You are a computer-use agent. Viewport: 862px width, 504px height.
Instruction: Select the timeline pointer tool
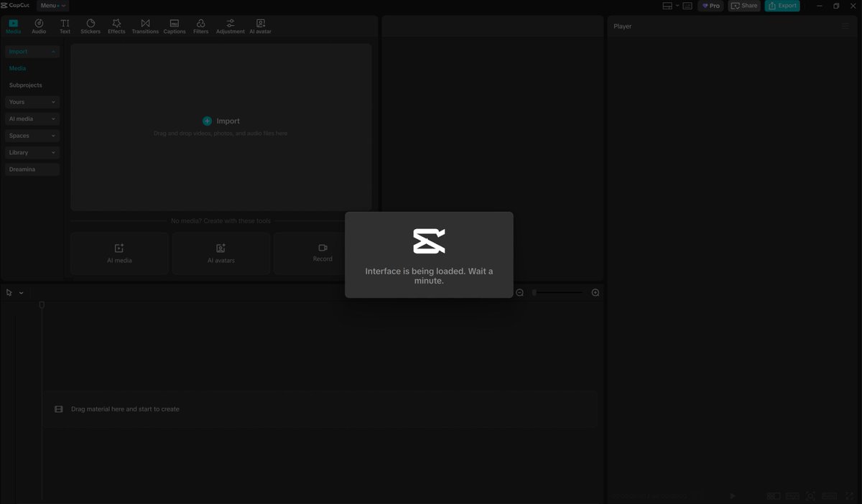point(9,293)
